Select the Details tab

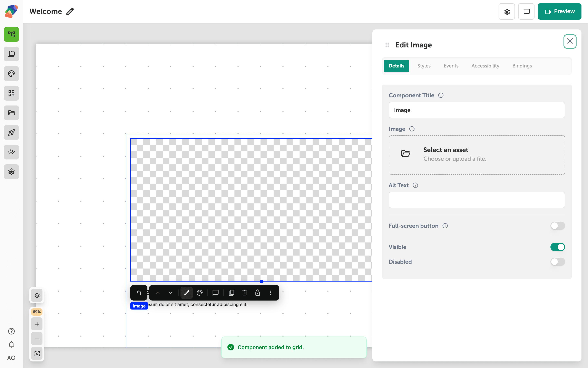(x=396, y=66)
